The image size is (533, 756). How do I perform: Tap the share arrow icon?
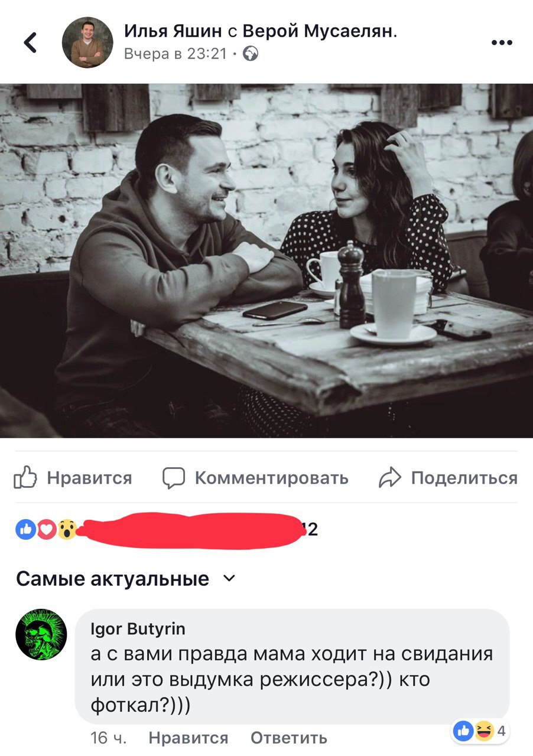(390, 477)
